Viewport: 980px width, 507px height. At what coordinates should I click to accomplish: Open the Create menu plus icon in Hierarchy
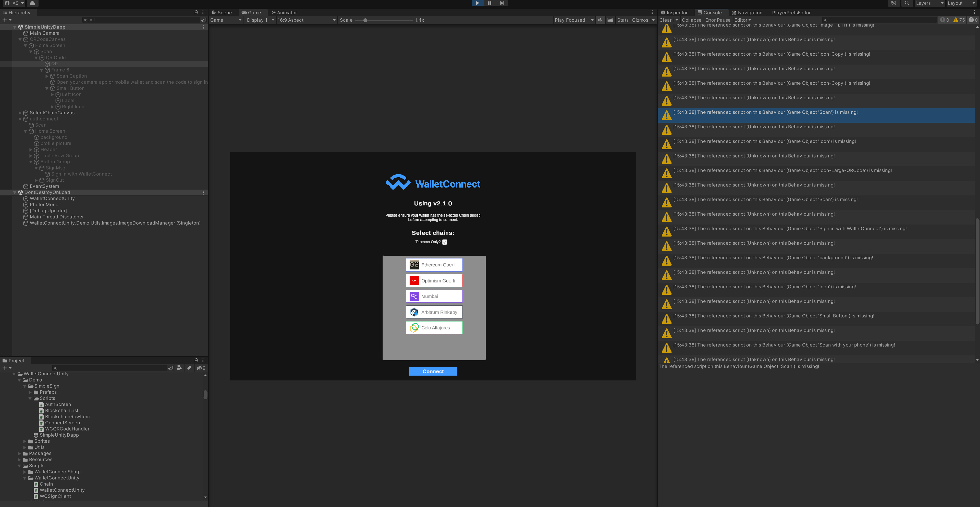pyautogui.click(x=5, y=20)
